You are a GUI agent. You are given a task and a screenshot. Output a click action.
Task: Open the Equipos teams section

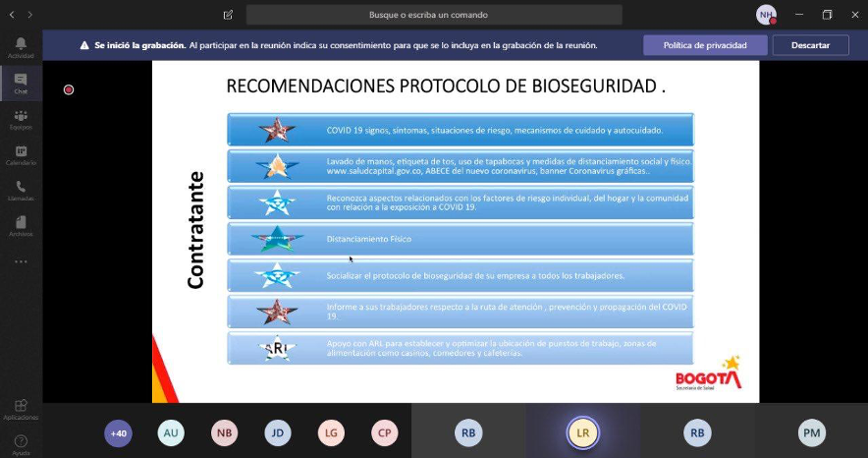(x=21, y=119)
